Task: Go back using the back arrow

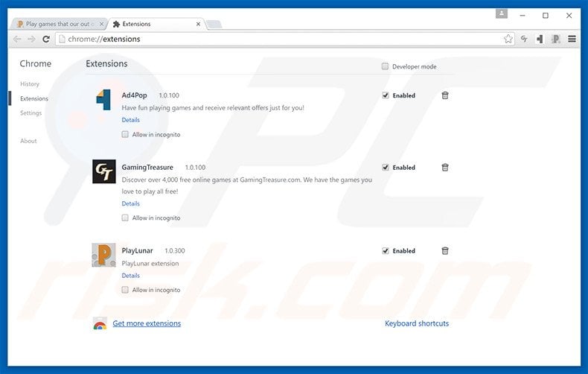Action: (17, 39)
